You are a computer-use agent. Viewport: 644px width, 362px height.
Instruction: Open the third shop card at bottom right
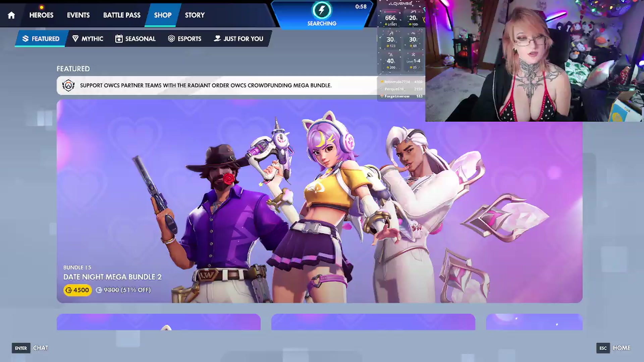point(534,322)
